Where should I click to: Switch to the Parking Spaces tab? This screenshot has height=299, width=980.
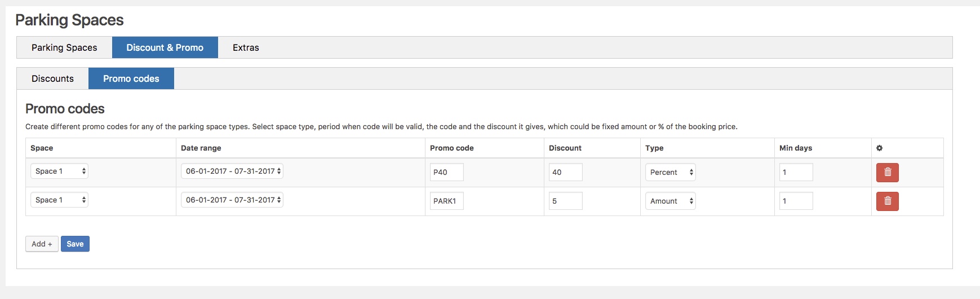point(64,48)
